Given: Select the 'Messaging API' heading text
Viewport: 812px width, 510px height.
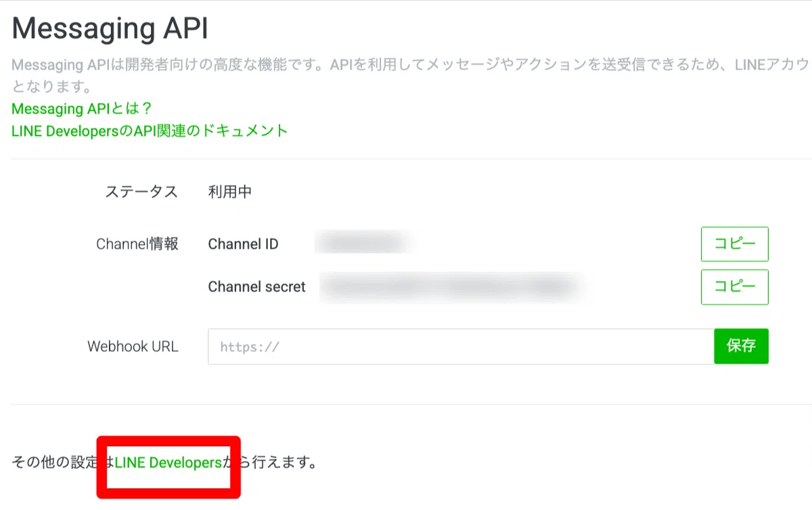Looking at the screenshot, I should click(110, 30).
